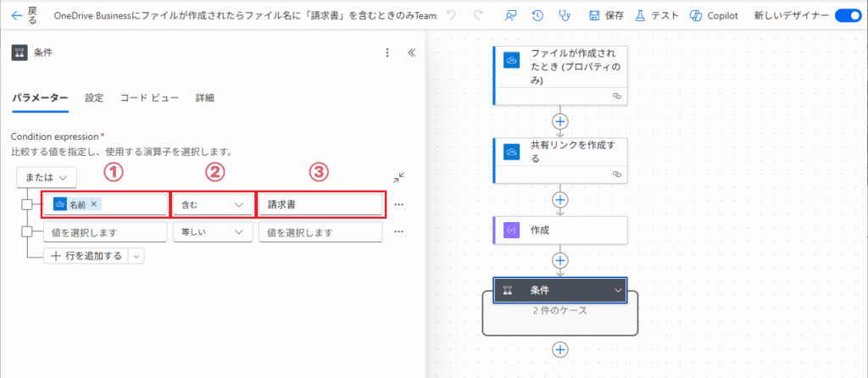Remove the 名前 token with X

pos(93,204)
